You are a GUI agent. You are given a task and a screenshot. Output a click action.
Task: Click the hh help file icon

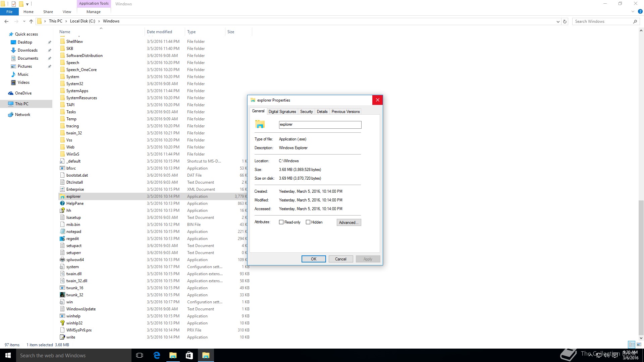[x=62, y=210]
